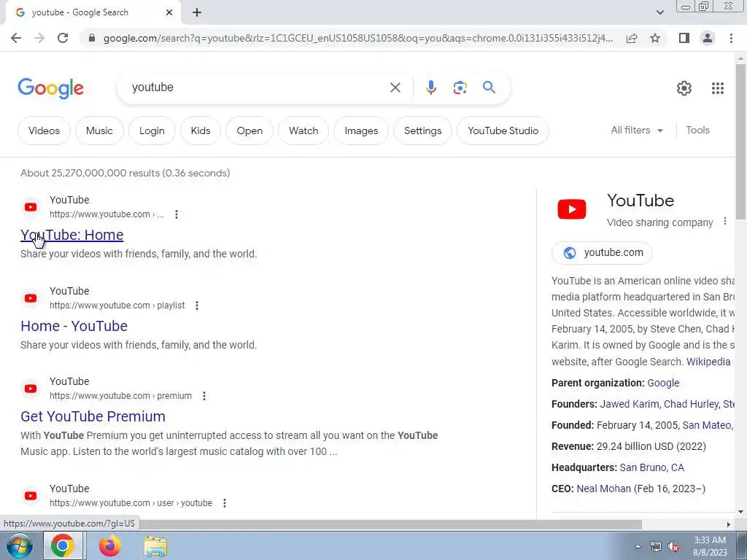This screenshot has height=560, width=747.
Task: Click knowledge panel three-dot options
Action: pos(724,222)
